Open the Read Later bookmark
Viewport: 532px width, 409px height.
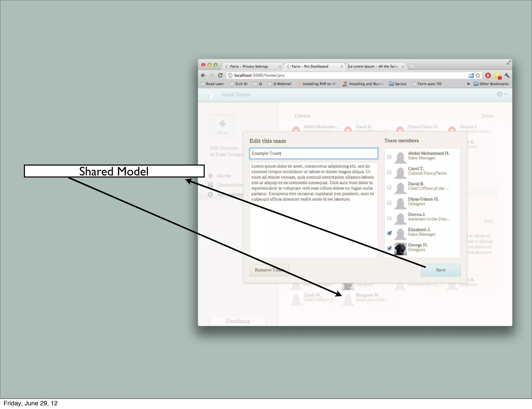coord(212,84)
